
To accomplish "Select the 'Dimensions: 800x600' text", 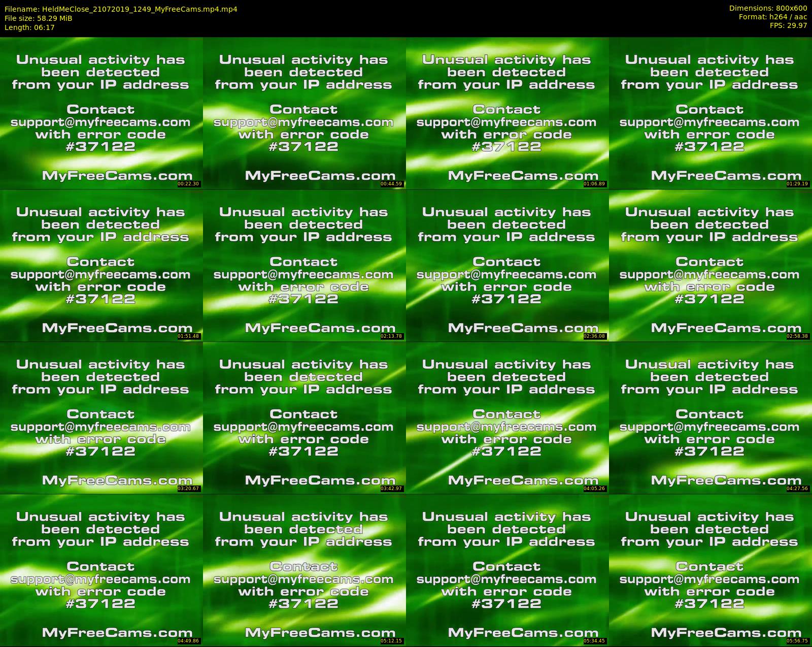I will 768,8.
